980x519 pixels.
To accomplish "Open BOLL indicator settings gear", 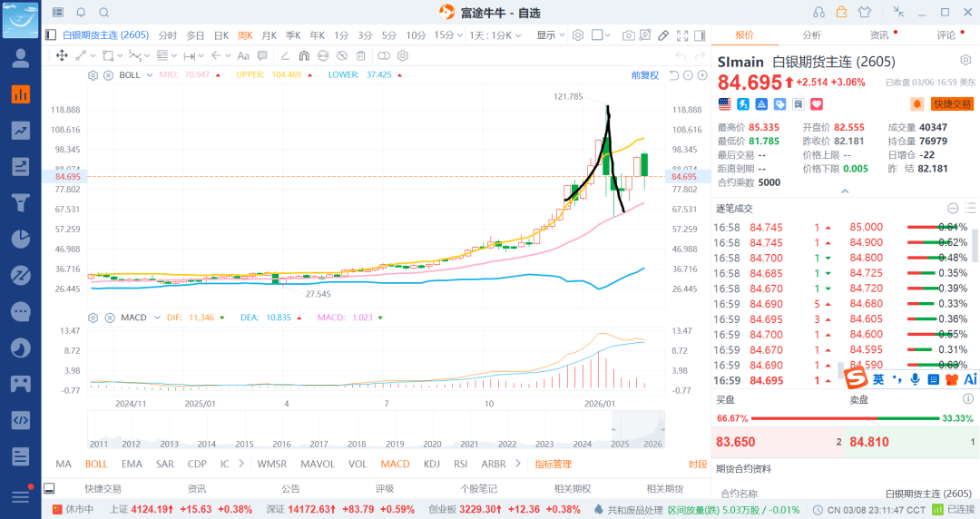I will (93, 75).
